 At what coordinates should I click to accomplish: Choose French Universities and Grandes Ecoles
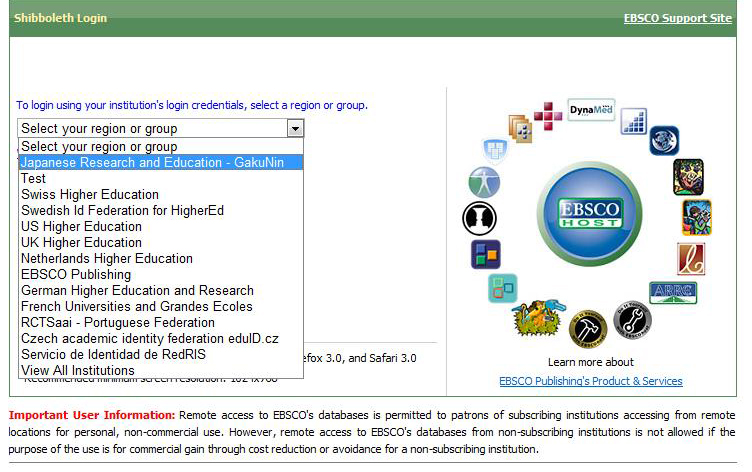point(161,306)
